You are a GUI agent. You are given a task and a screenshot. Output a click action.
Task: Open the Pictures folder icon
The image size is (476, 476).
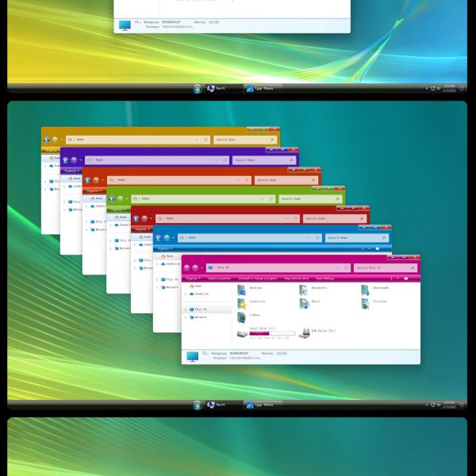point(365,304)
